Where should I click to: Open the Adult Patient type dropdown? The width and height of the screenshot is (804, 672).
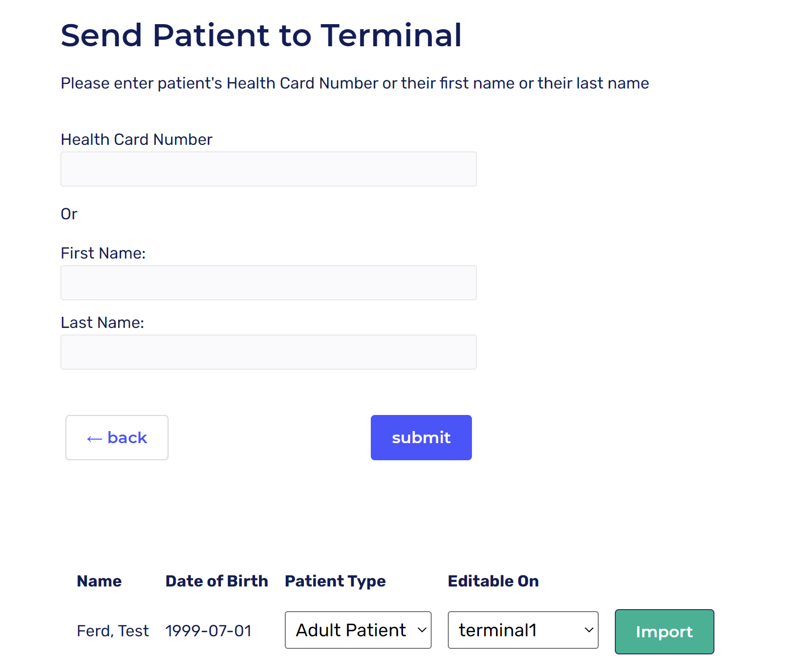pos(358,630)
